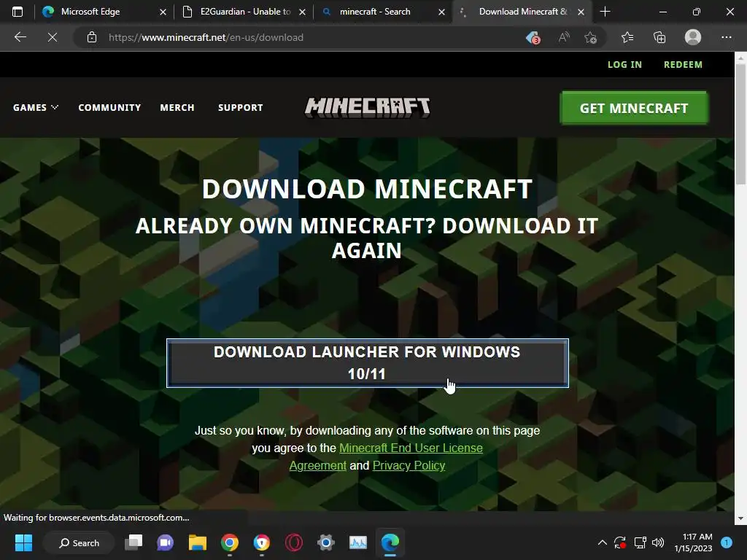Viewport: 747px width, 560px height.
Task: Open Task View on taskbar
Action: 134,542
